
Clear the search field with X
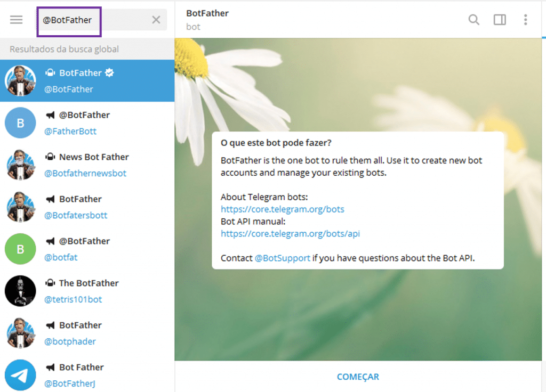click(x=156, y=20)
